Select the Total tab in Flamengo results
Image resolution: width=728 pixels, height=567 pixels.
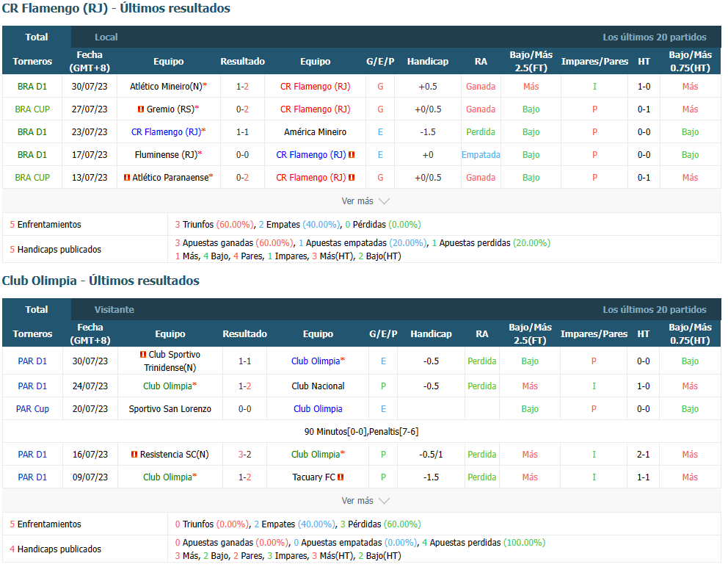pyautogui.click(x=36, y=37)
